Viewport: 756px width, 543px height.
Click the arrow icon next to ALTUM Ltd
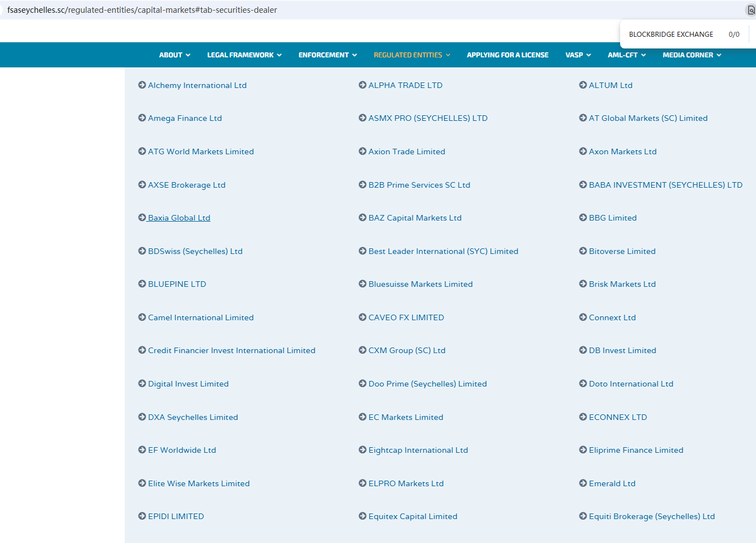click(583, 85)
